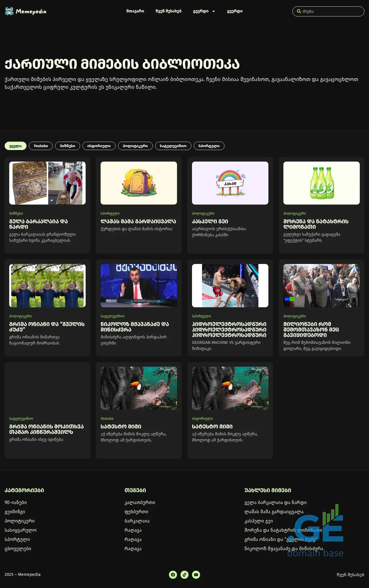The width and height of the screenshot is (369, 588).
Task: Open ლაშას მამა გარდაიცვალა meme title
Action: click(138, 221)
